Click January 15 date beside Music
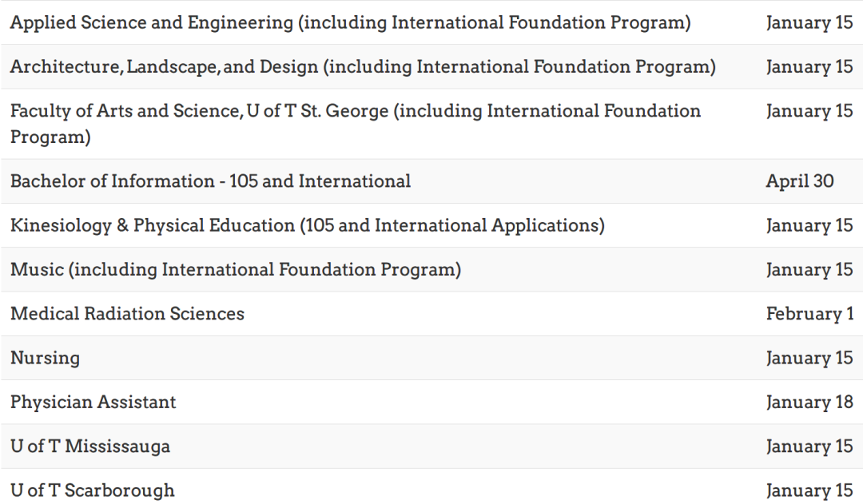The height and width of the screenshot is (504, 863). [809, 270]
